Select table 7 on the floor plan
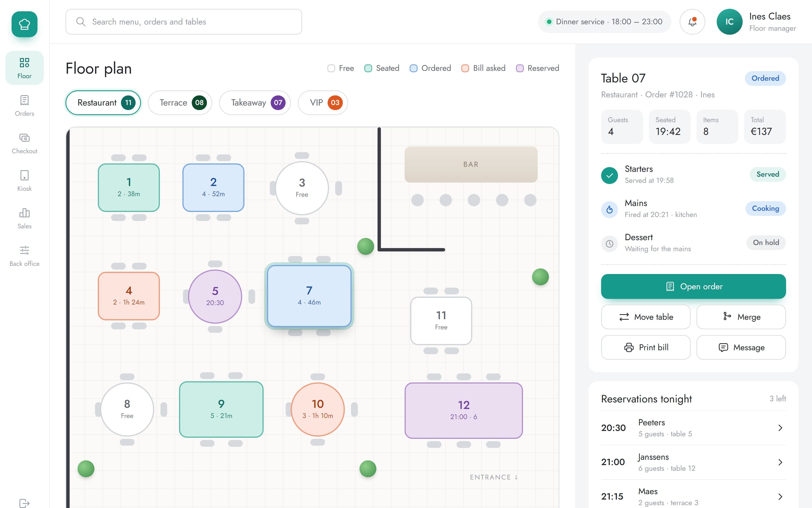The width and height of the screenshot is (812, 508). click(x=309, y=296)
